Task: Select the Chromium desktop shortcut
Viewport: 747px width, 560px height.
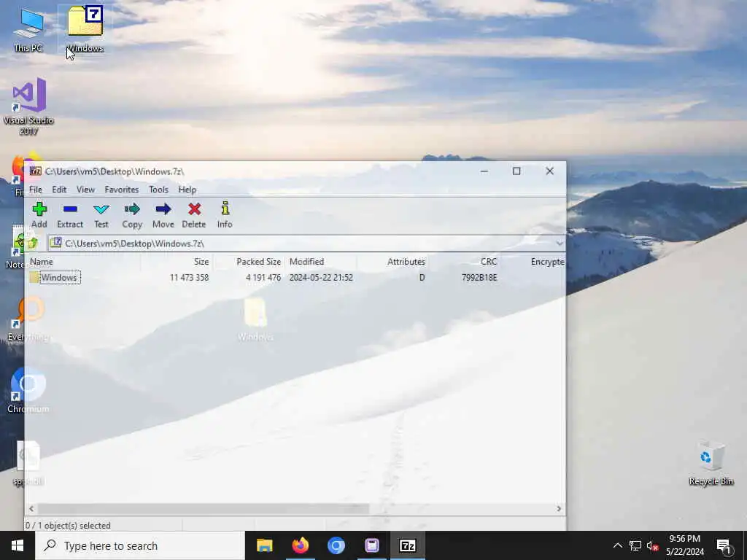Action: 28,390
